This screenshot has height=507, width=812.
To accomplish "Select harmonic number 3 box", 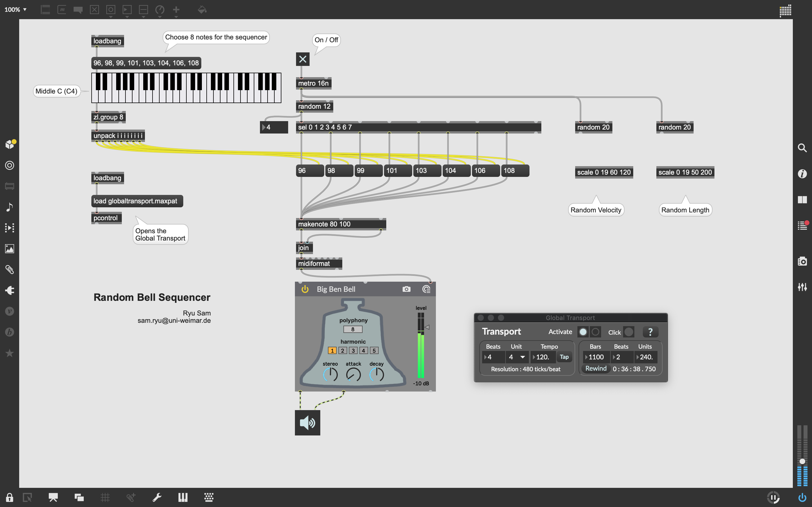I will click(x=353, y=350).
